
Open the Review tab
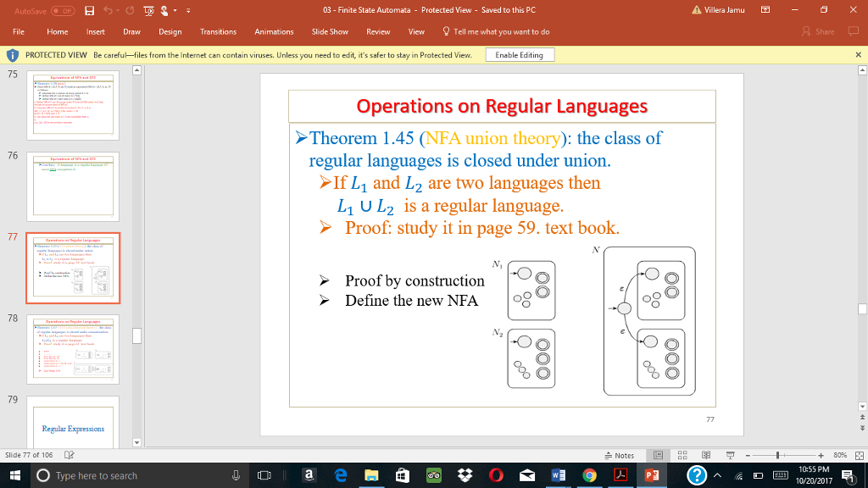pos(378,31)
